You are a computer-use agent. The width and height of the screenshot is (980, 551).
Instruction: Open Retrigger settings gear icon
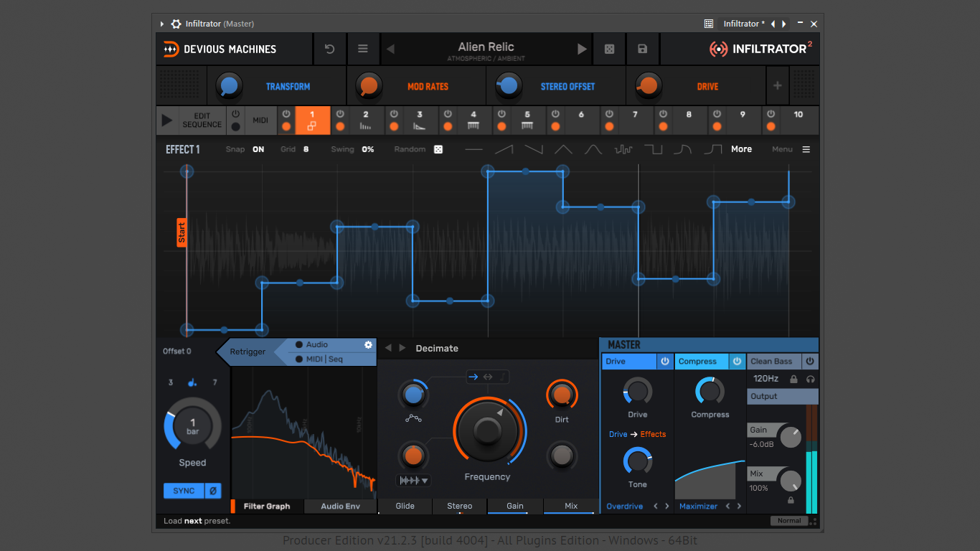(368, 345)
